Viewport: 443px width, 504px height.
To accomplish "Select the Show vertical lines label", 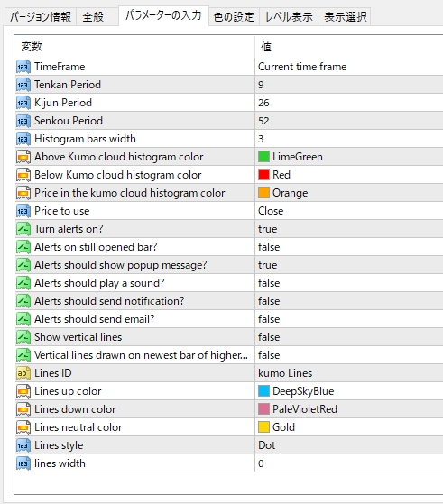I will coord(78,337).
